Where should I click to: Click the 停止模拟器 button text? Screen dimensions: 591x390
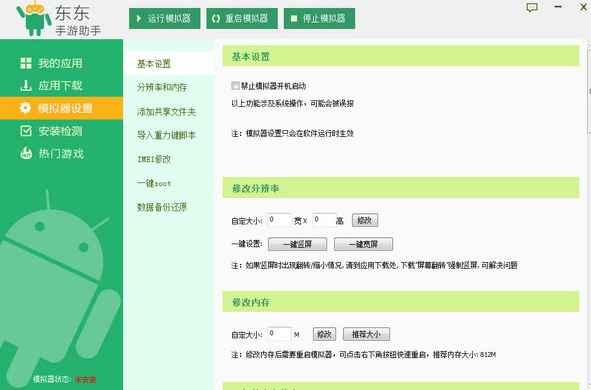pyautogui.click(x=324, y=18)
